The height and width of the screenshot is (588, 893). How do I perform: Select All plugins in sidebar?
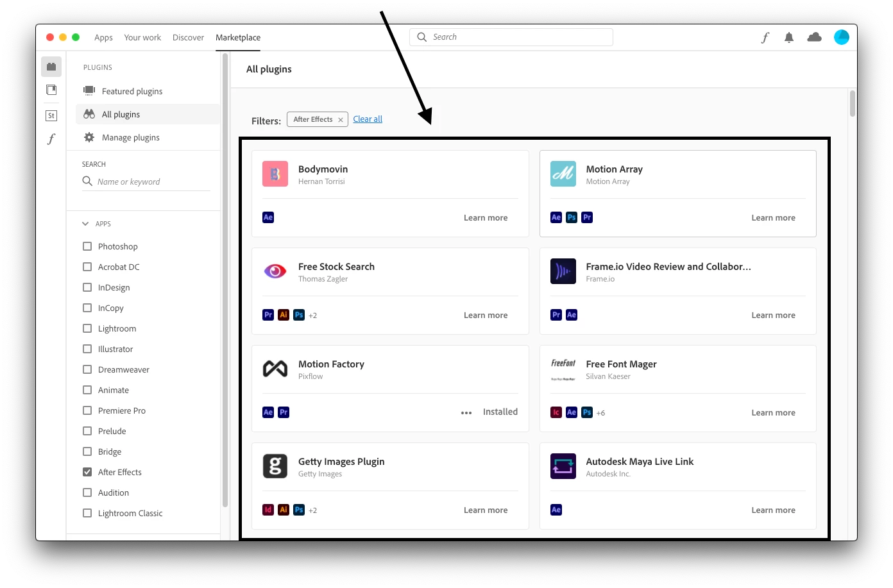[x=148, y=114]
